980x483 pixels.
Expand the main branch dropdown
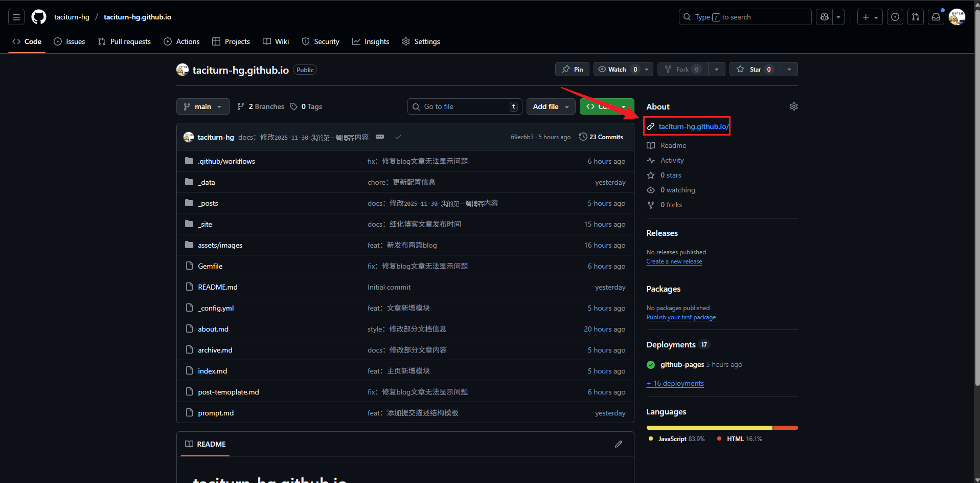click(203, 106)
